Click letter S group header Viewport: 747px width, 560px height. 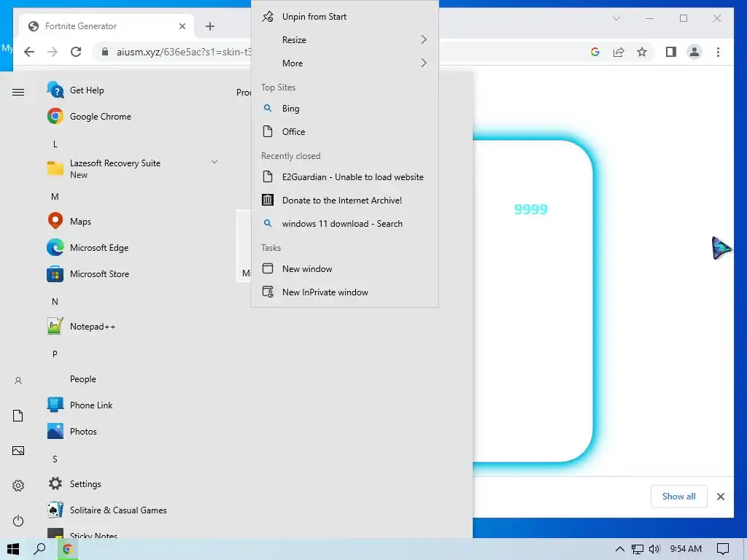tap(55, 459)
